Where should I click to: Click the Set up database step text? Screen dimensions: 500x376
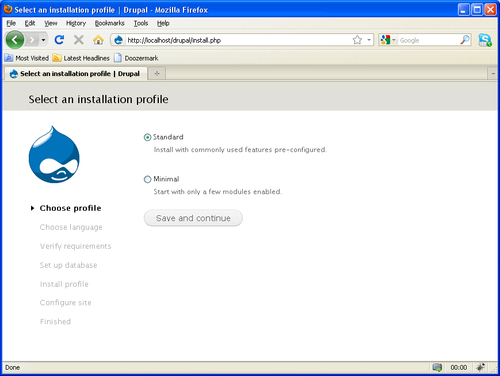(68, 265)
